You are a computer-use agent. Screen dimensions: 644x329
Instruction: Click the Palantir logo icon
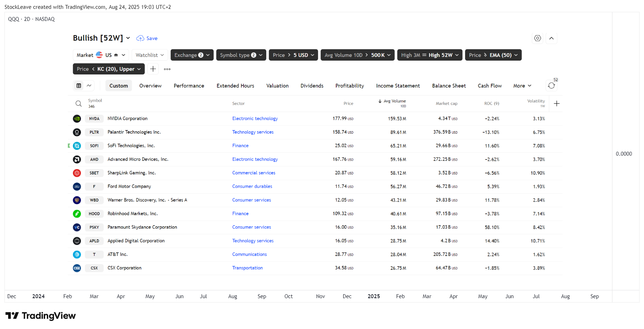77,132
